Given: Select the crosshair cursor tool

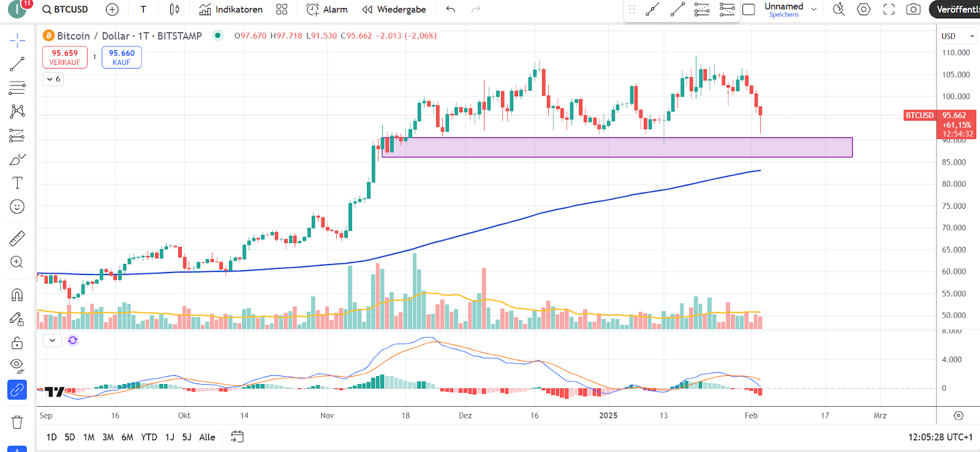Looking at the screenshot, I should pyautogui.click(x=17, y=40).
